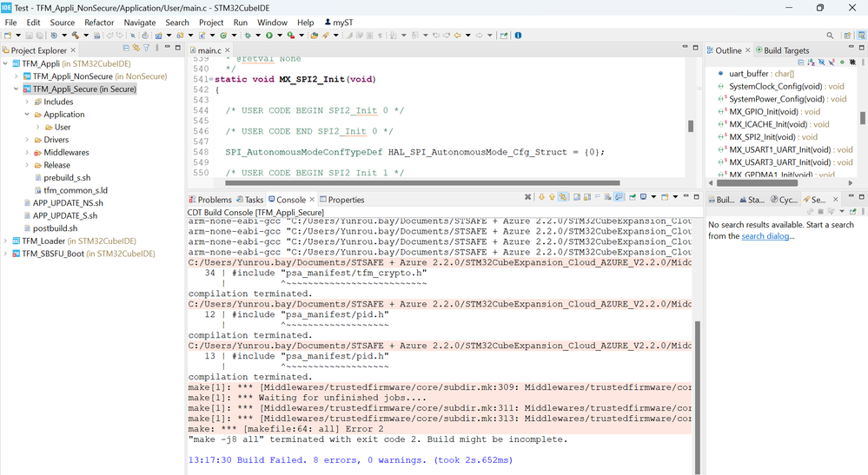Click the Clear Console X icon
The width and height of the screenshot is (868, 475).
[x=528, y=197]
